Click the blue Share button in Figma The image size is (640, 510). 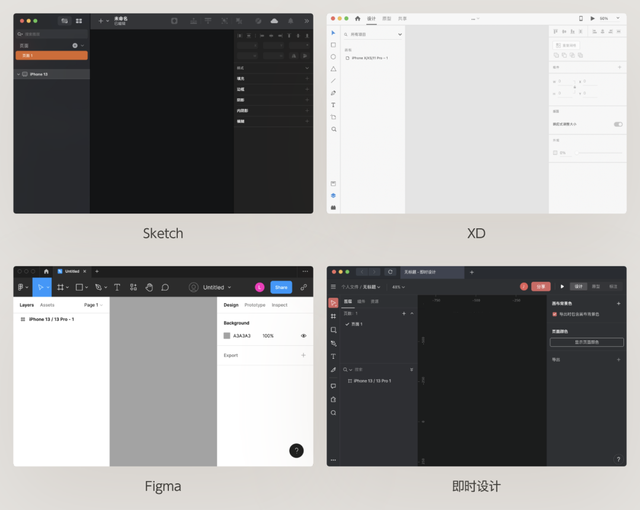coord(281,288)
